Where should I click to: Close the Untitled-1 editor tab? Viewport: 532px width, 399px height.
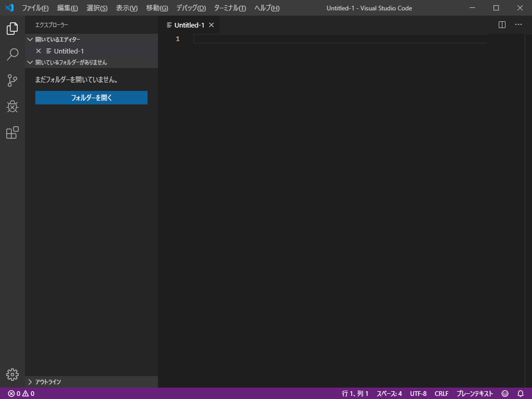211,25
